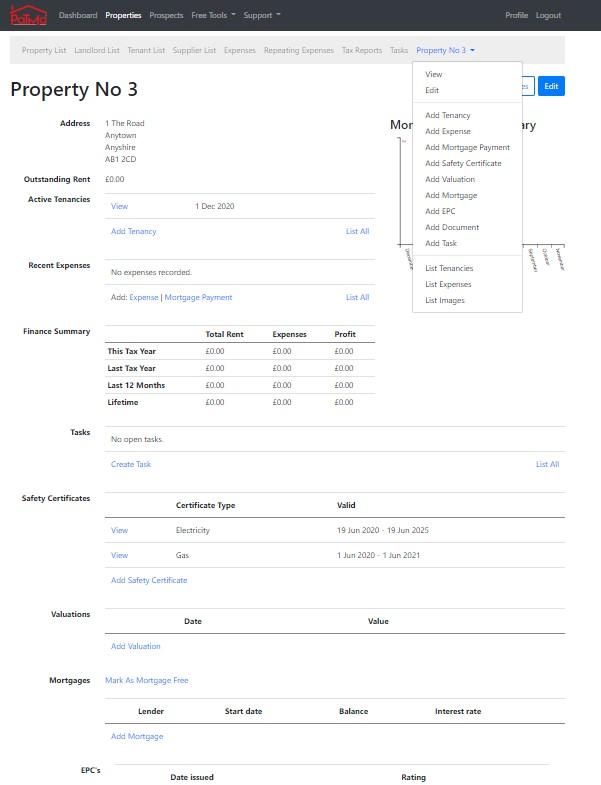Viewport: 601px width, 785px height.
Task: Click Add Tenancy link under Active Tenancies
Action: click(x=134, y=231)
